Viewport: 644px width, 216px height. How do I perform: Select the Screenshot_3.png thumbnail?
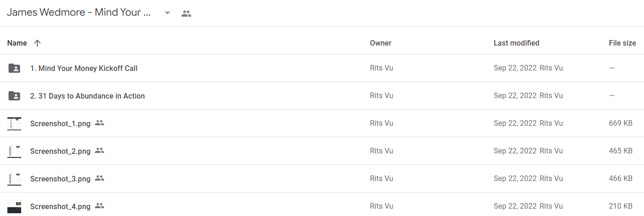[x=14, y=179]
